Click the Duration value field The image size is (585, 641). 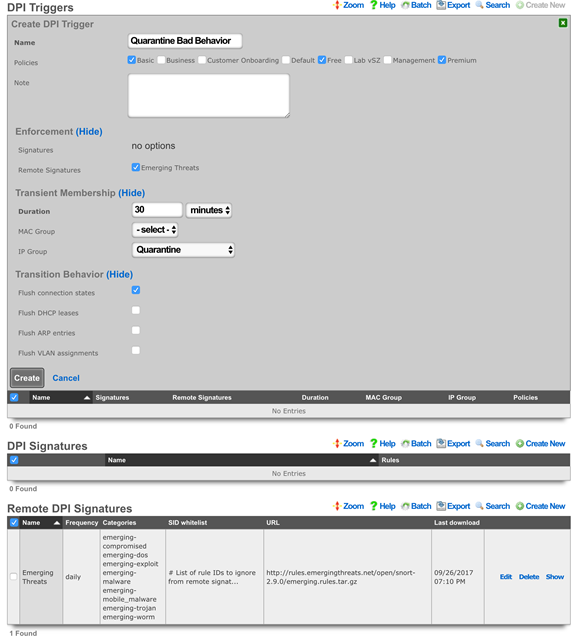pos(157,210)
